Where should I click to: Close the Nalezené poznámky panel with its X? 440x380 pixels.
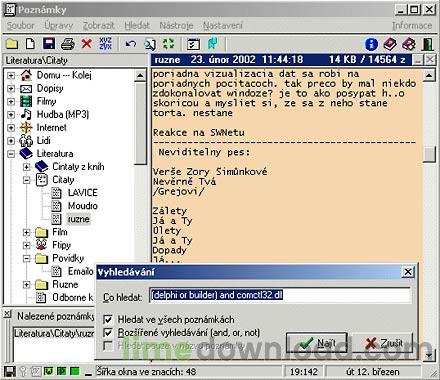[x=8, y=313]
